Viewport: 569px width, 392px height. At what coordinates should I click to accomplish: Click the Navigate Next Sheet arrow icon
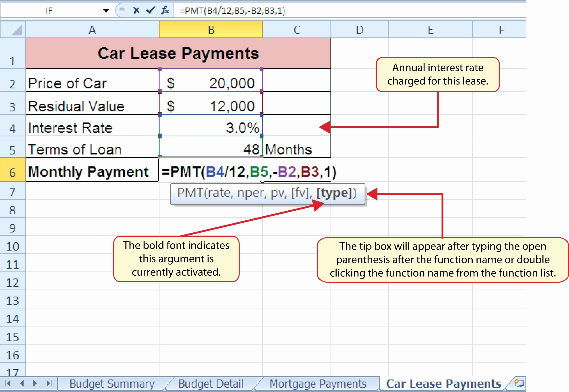pyautogui.click(x=33, y=382)
